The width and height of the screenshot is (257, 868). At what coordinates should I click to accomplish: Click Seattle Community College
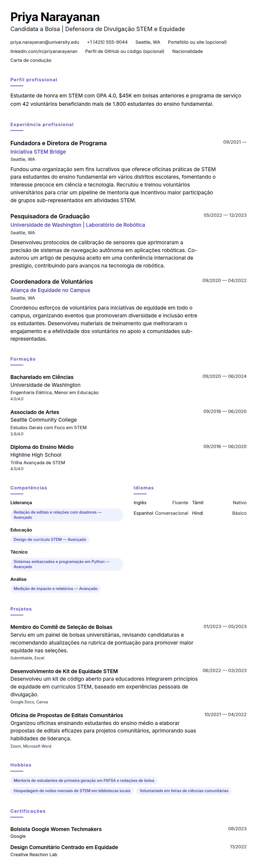click(x=43, y=420)
